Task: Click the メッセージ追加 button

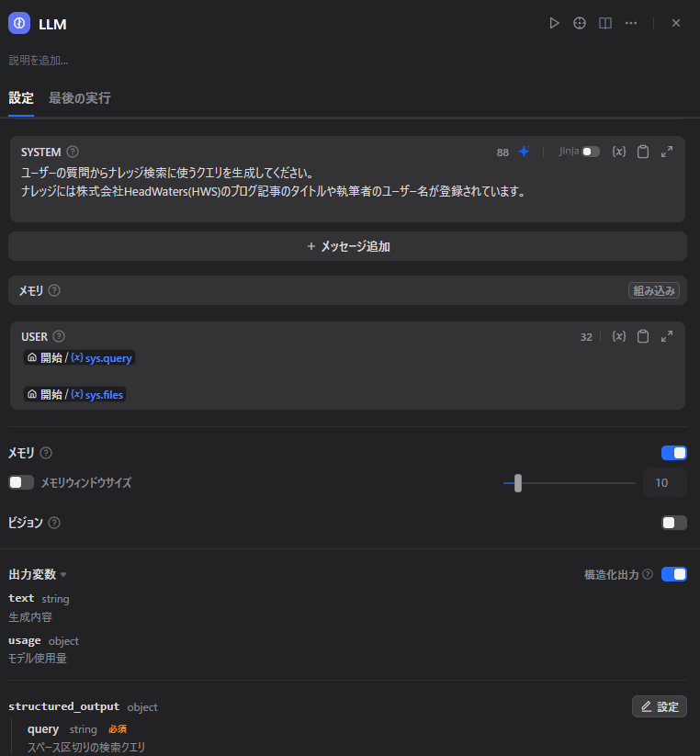Action: [347, 246]
